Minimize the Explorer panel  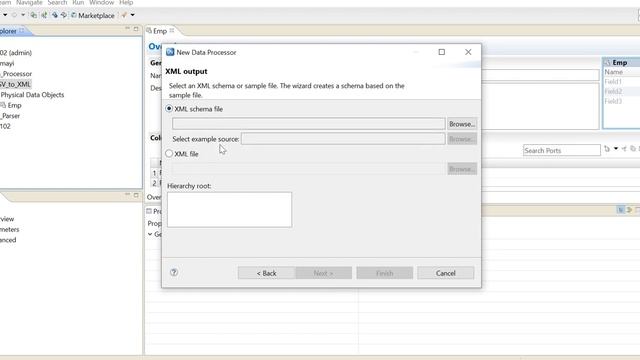point(127,29)
